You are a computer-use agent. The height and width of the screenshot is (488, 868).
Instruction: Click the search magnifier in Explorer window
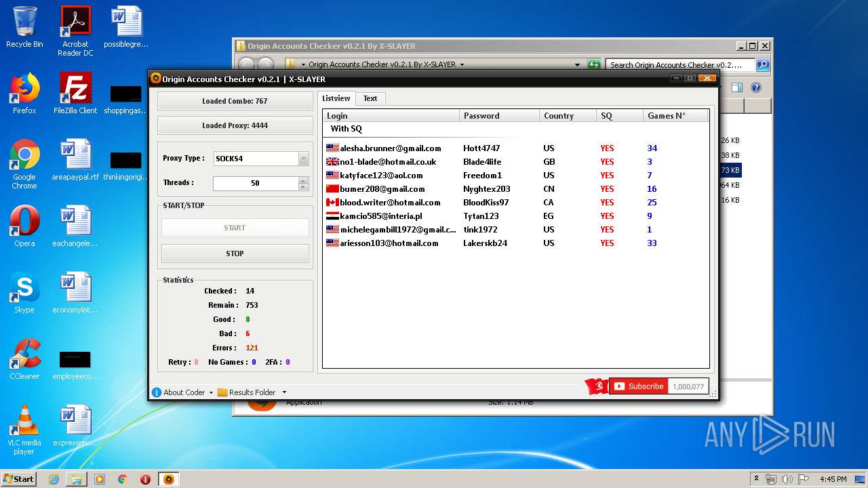coord(763,65)
